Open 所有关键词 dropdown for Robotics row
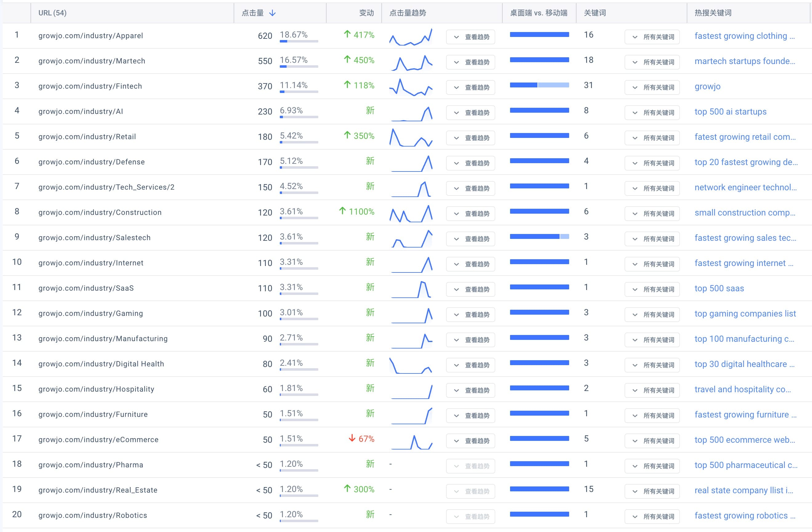 point(652,517)
